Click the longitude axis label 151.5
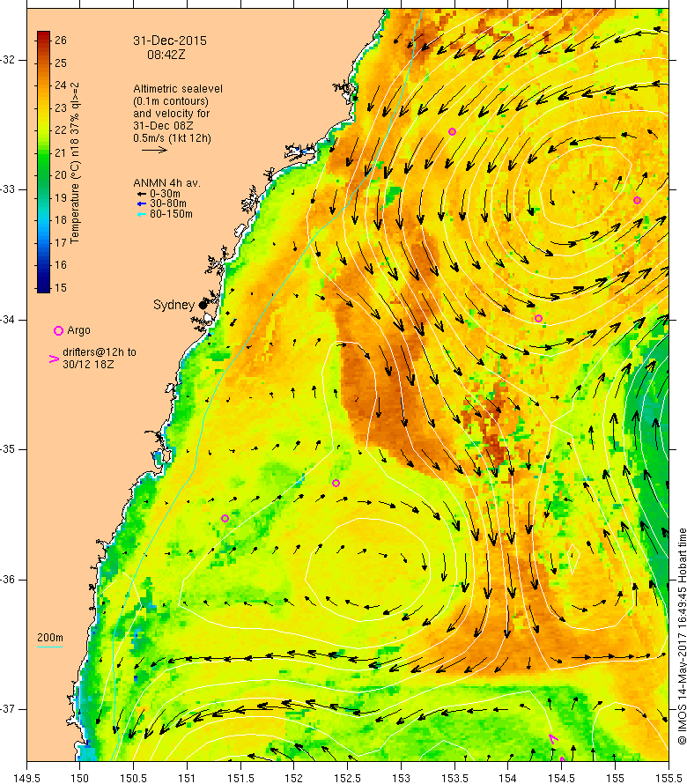687x784 pixels. [x=241, y=778]
